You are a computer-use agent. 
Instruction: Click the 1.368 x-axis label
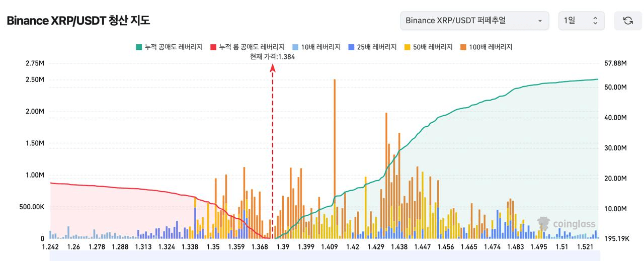click(x=260, y=247)
